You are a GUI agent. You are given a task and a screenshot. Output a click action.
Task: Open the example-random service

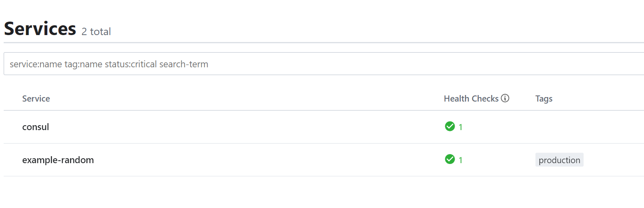(58, 160)
